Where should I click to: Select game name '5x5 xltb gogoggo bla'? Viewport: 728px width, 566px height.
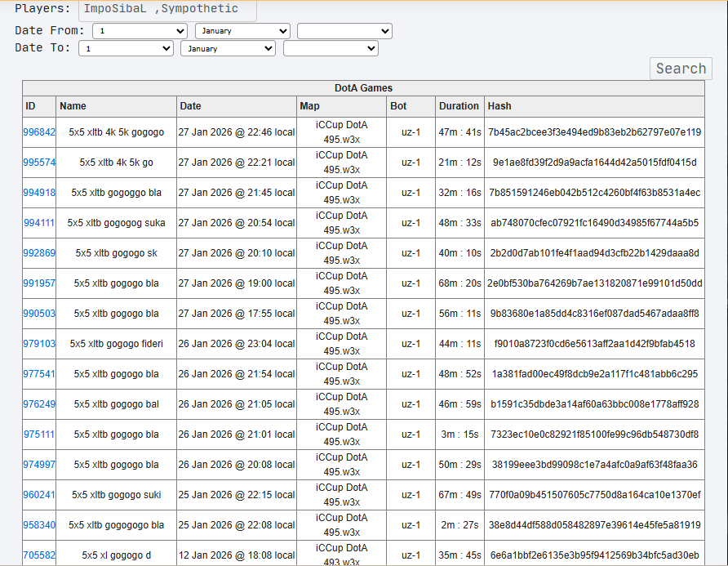(x=116, y=193)
